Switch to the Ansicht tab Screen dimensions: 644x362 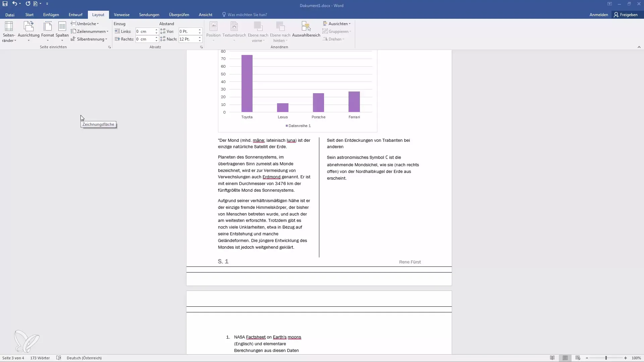tap(205, 15)
